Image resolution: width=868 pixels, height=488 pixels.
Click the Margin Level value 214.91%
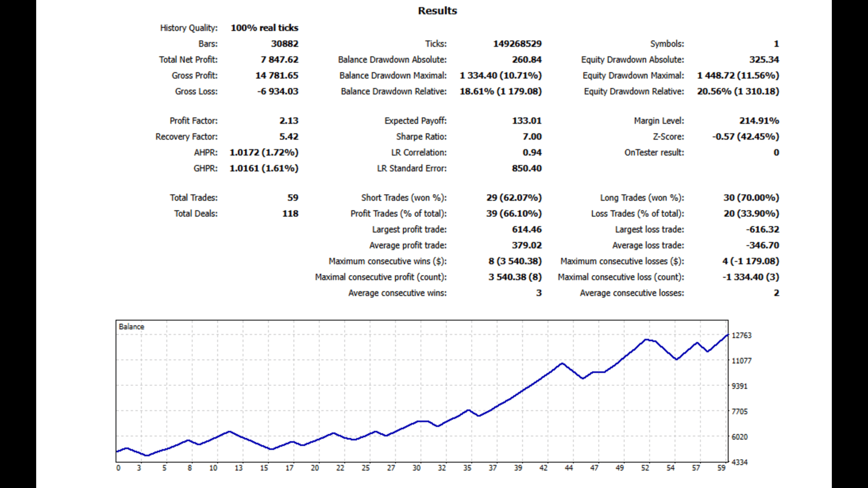point(759,121)
